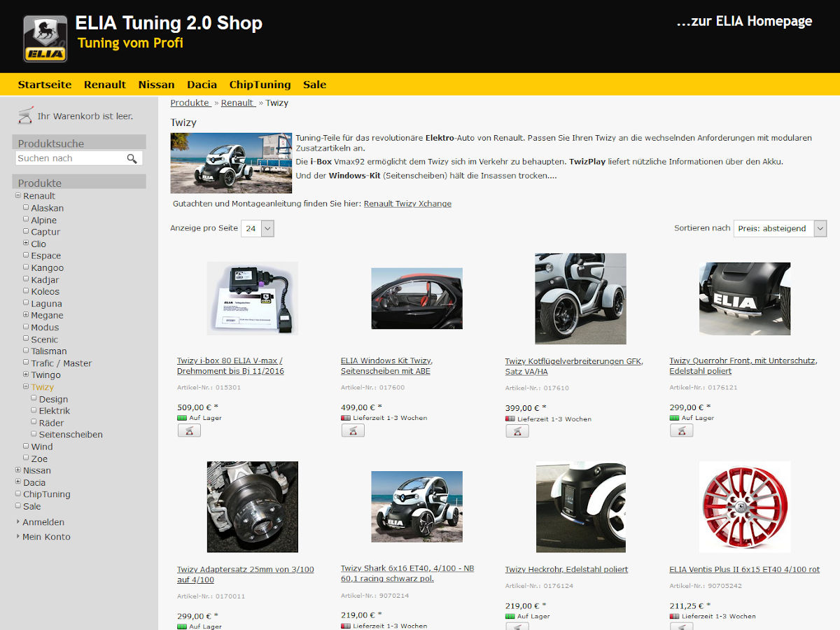
Task: Select Alaskan in the category tree
Action: [x=47, y=208]
